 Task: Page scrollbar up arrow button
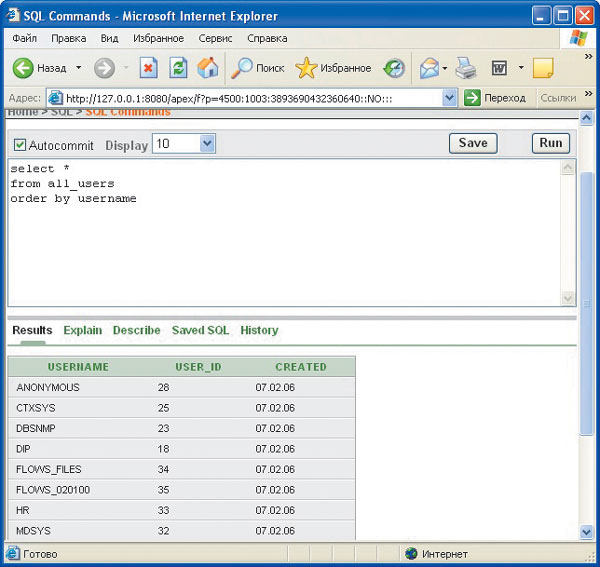click(x=586, y=118)
